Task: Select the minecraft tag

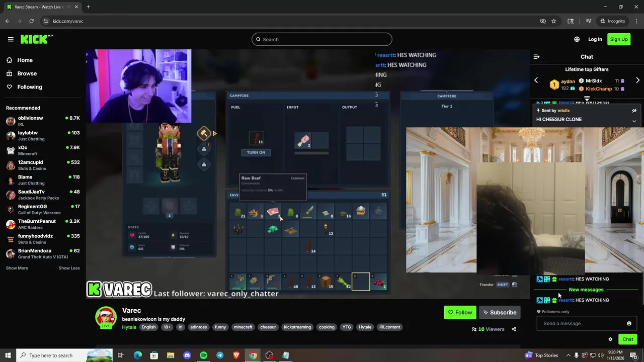Action: pos(243,327)
